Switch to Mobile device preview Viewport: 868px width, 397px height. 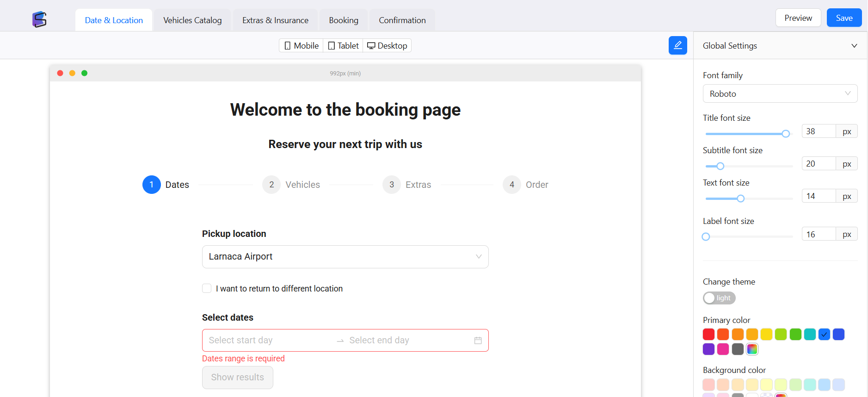(301, 45)
